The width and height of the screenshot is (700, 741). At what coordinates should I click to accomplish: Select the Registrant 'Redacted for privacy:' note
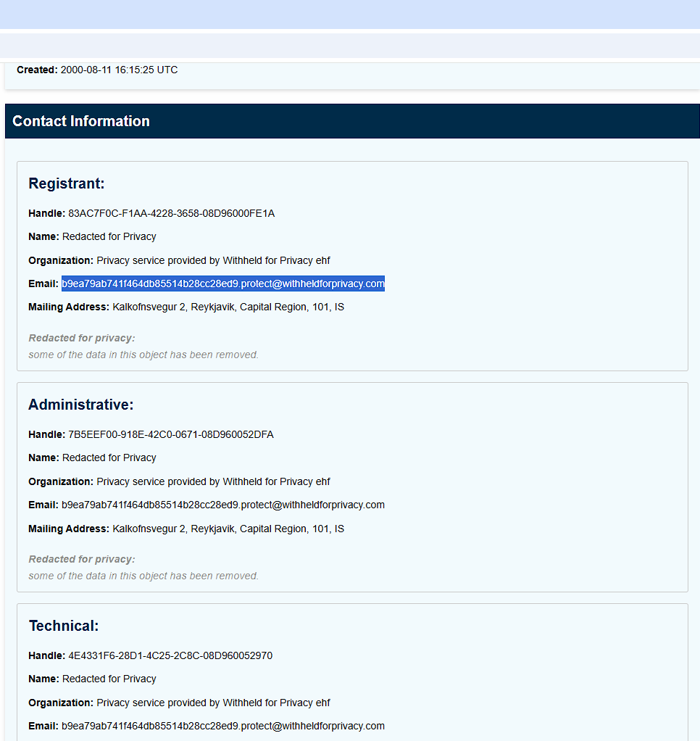click(x=82, y=339)
